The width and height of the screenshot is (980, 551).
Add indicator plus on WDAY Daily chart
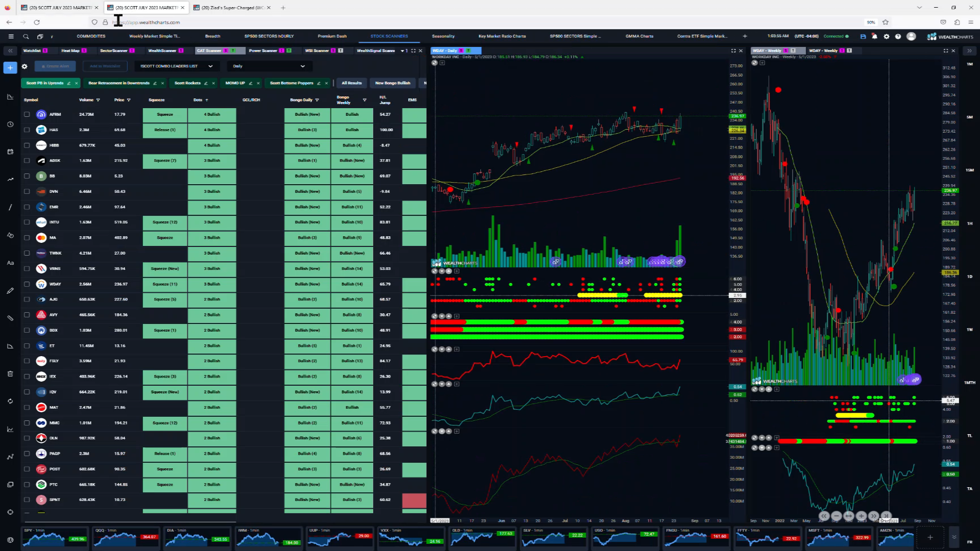pyautogui.click(x=442, y=63)
